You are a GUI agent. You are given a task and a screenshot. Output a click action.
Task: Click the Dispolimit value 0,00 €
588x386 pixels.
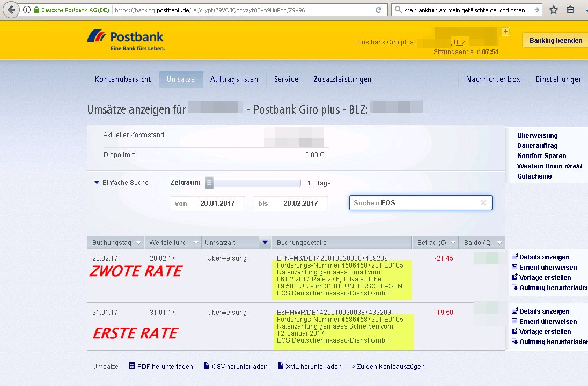click(314, 155)
